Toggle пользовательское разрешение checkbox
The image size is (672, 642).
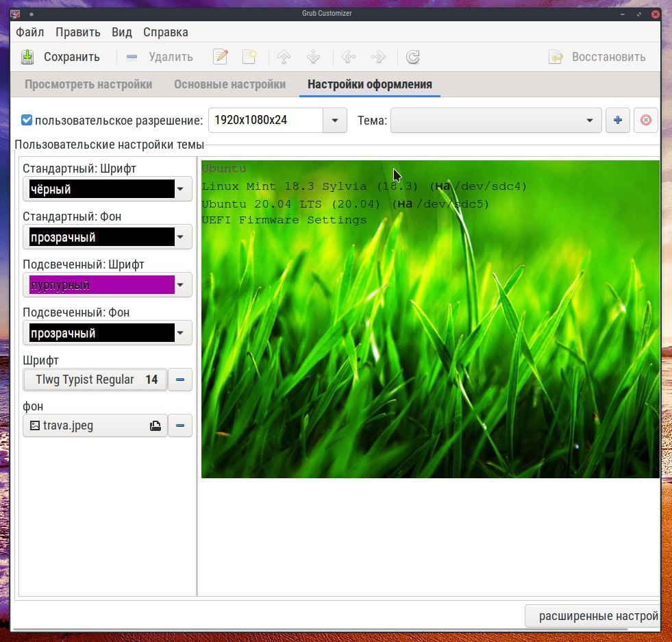[27, 120]
